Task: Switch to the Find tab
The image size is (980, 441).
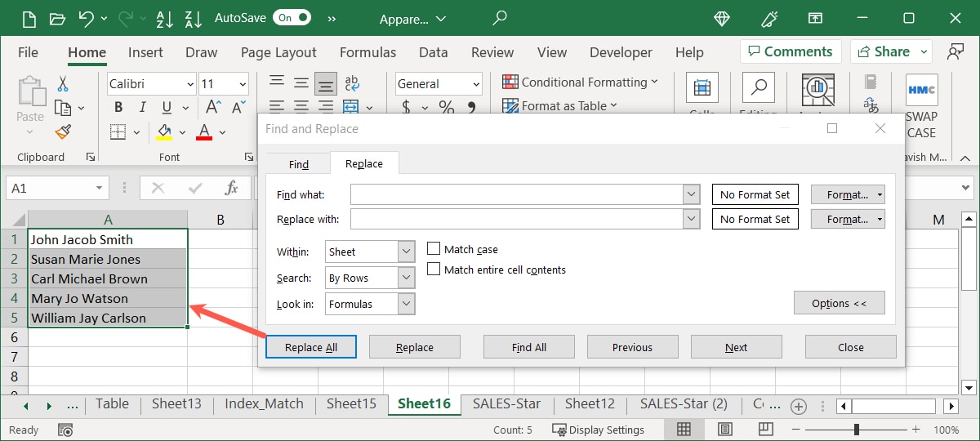Action: click(299, 164)
